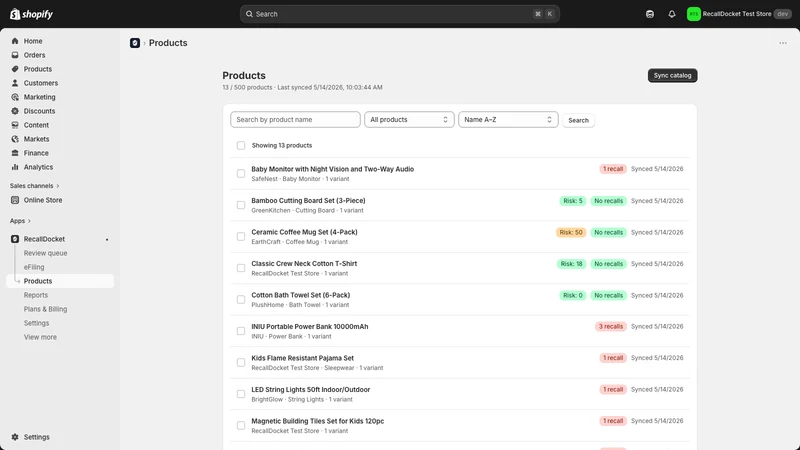800x450 pixels.
Task: Open the notifications bell icon
Action: [672, 14]
